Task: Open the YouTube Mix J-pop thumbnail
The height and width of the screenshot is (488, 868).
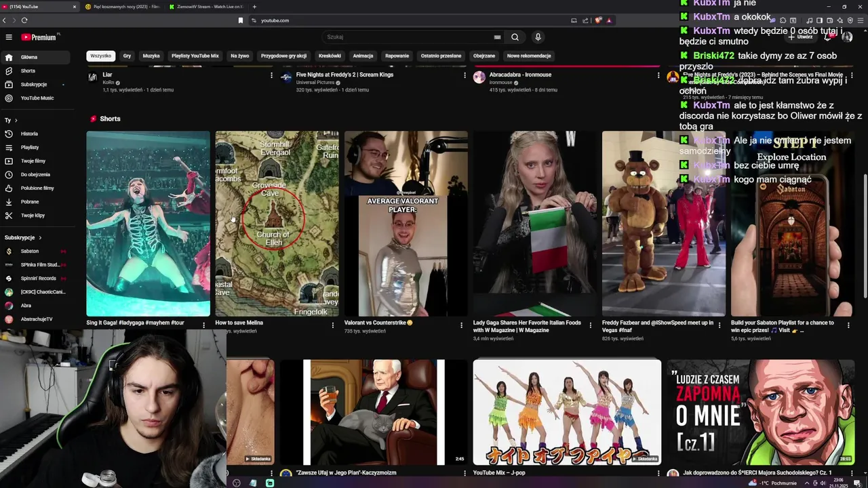Action: (567, 412)
